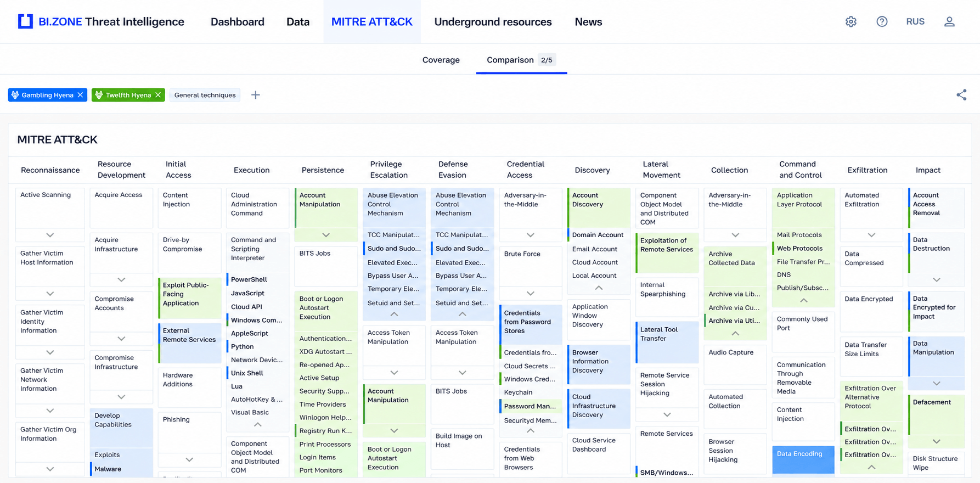Open the Exploit Public-Facing Application technique
980x483 pixels.
[189, 298]
